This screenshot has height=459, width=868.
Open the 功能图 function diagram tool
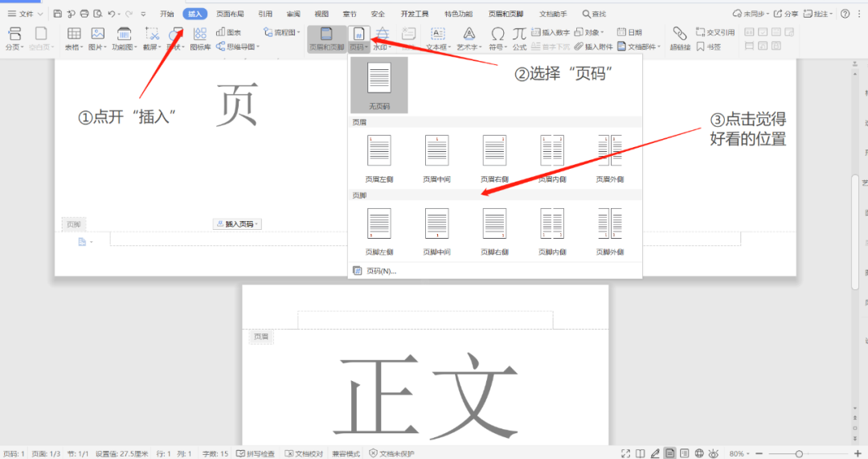pos(124,39)
